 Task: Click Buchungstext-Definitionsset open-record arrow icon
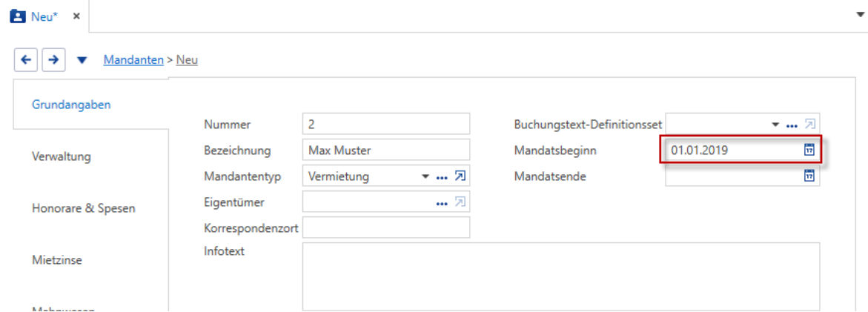click(x=809, y=125)
